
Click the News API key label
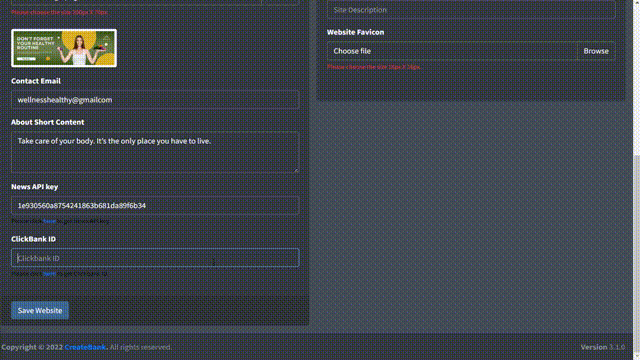35,187
